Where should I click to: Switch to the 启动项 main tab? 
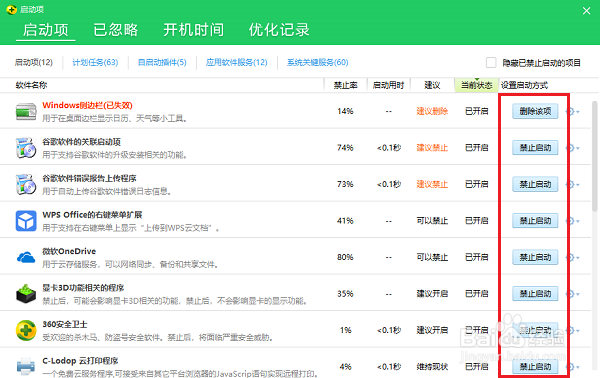click(46, 30)
